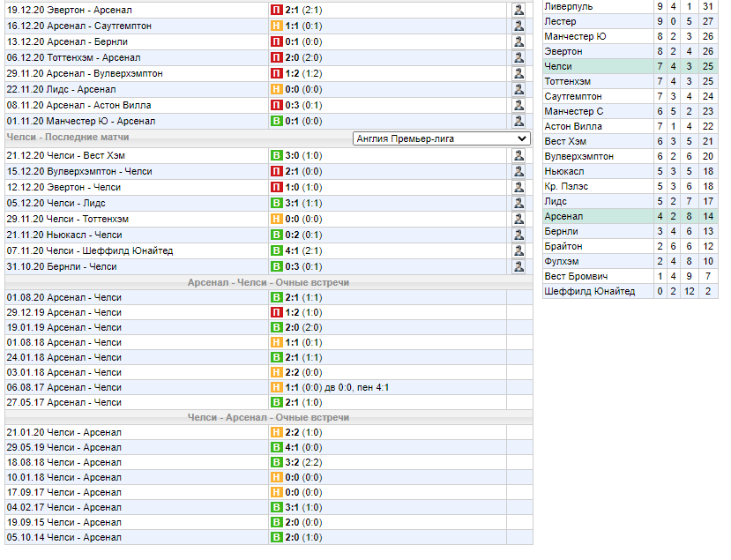Click lineup icon for Арсенал - Бернли row

click(x=518, y=41)
